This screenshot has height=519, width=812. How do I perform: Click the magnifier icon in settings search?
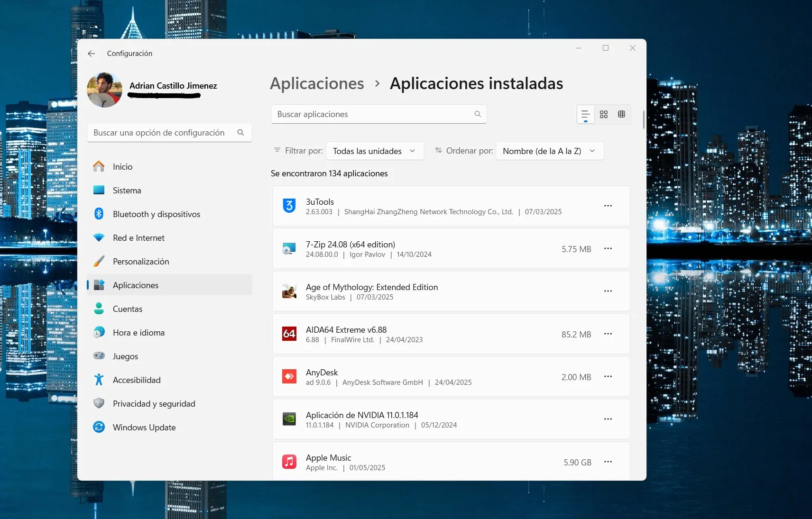tap(240, 133)
